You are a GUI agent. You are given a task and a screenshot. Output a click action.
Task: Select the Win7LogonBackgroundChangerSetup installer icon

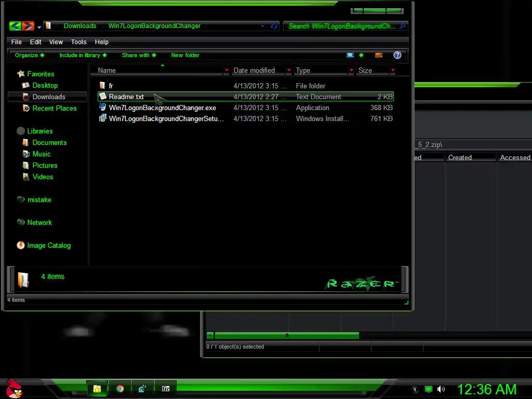(x=102, y=118)
